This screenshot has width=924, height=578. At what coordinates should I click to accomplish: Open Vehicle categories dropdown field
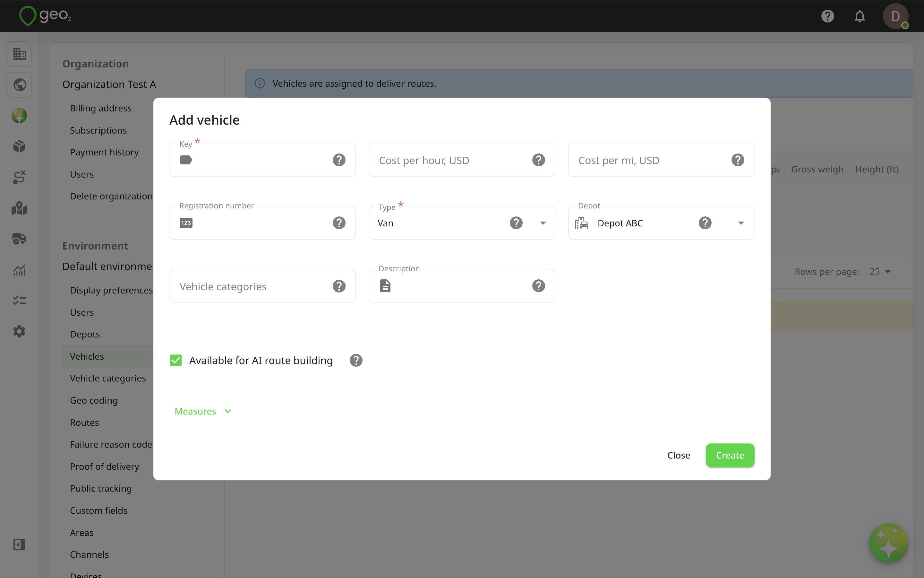click(x=262, y=286)
